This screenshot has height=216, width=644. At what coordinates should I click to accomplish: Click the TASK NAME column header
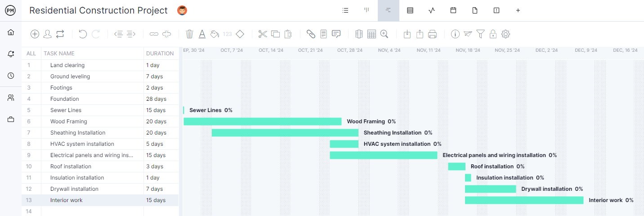tap(59, 53)
